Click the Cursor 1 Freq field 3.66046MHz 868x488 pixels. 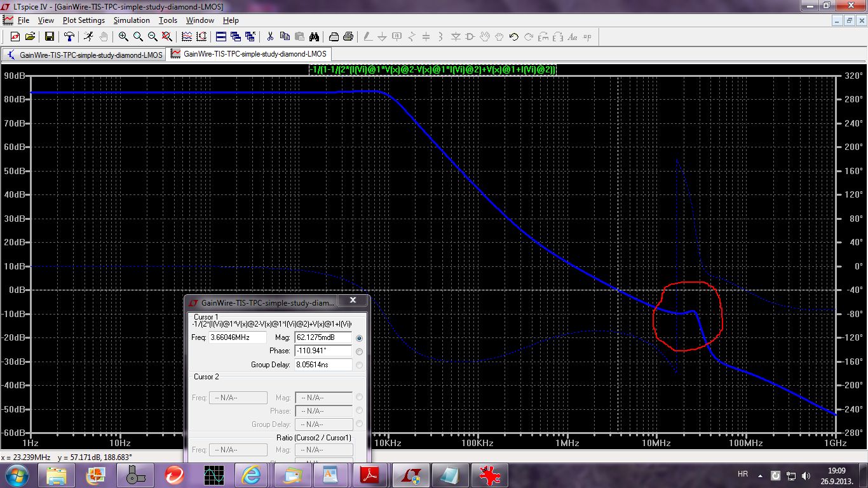tap(238, 337)
